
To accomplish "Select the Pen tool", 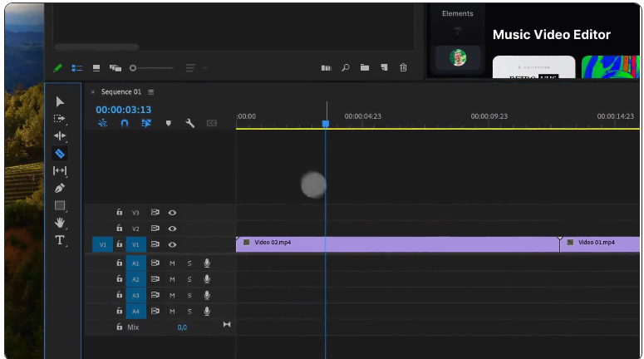I will (60, 189).
